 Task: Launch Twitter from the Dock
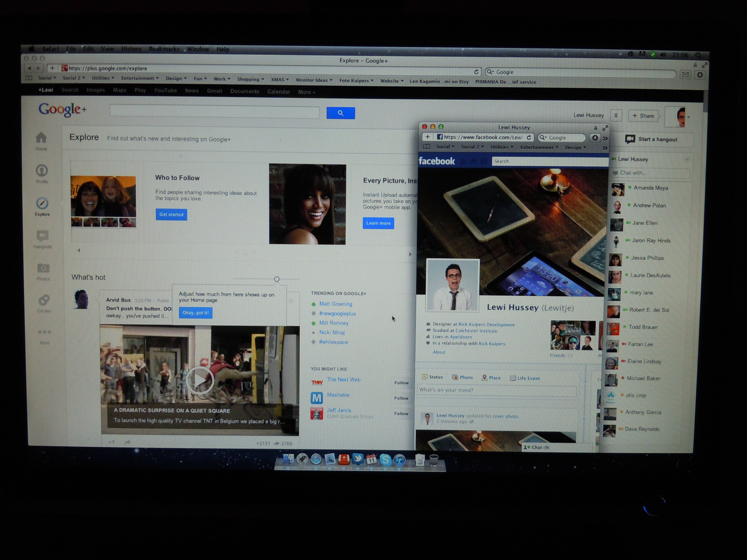click(358, 459)
